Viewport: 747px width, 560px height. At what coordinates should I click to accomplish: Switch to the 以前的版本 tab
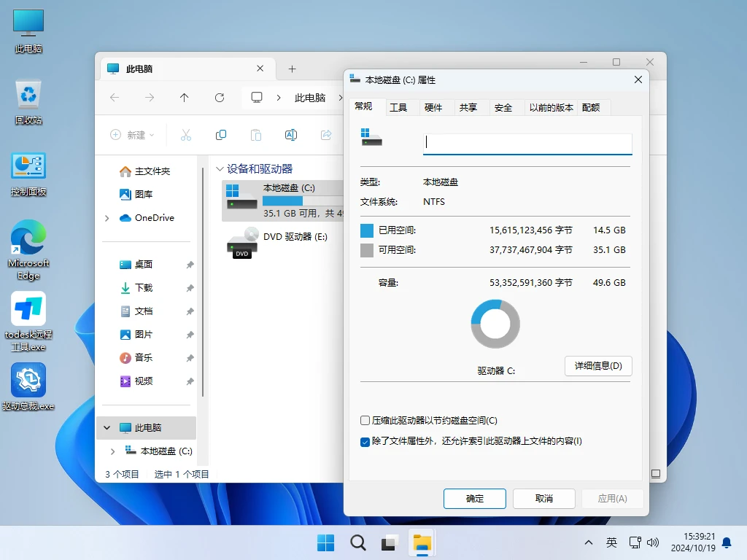click(x=551, y=108)
